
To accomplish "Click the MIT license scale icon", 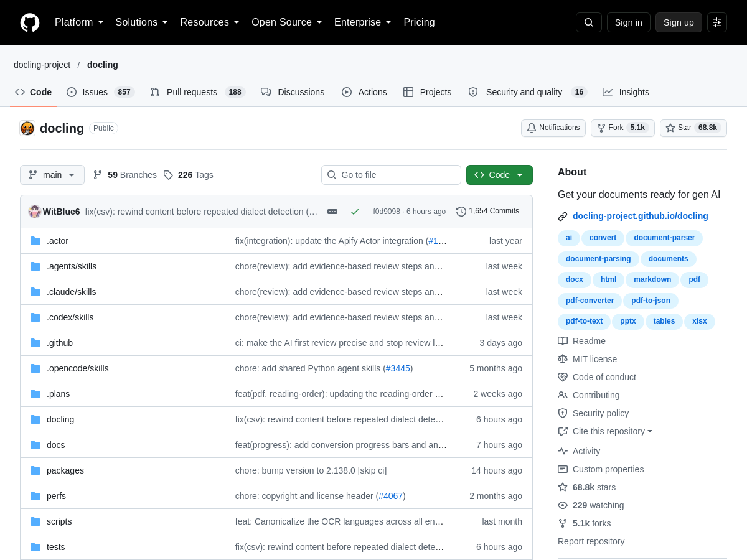I will 563,359.
